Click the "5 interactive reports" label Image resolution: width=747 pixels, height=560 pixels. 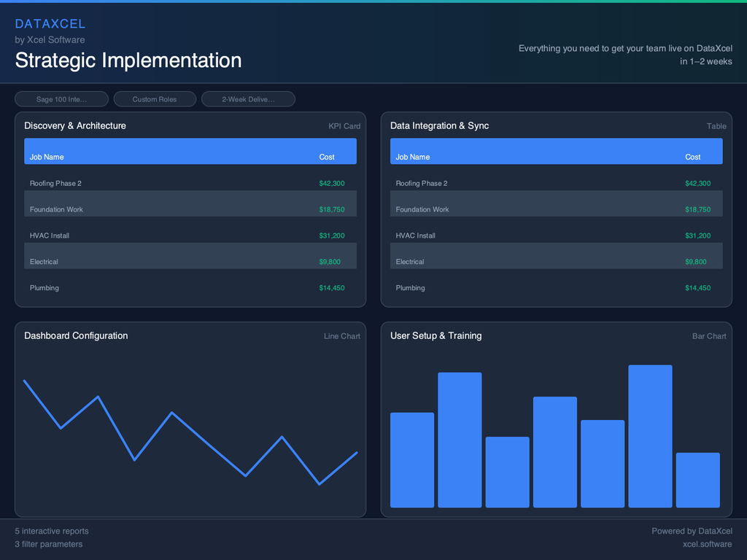coord(51,531)
